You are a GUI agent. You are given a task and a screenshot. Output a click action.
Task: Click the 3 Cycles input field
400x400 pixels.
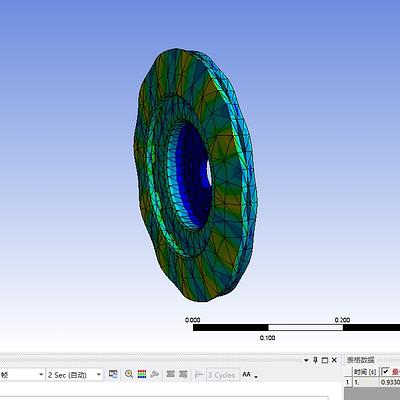click(x=222, y=375)
